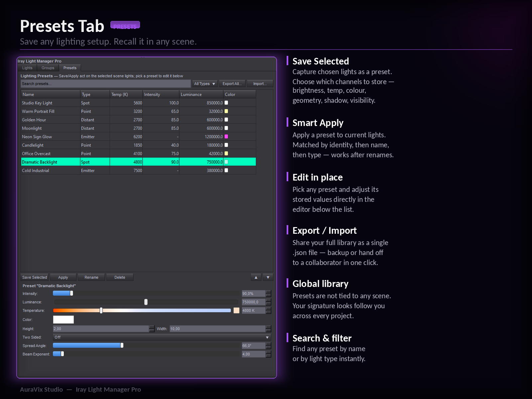Click the Save Selected button
532x399 pixels.
[x=35, y=277]
